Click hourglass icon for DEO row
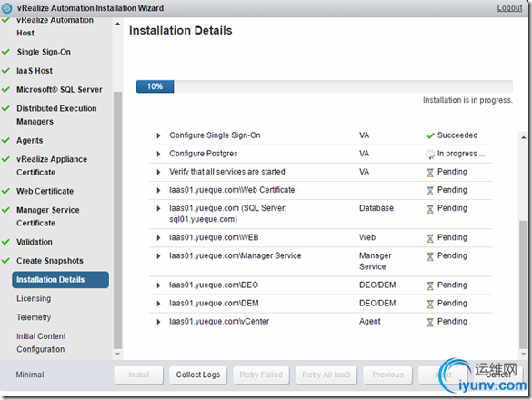This screenshot has height=400, width=532. (x=430, y=285)
